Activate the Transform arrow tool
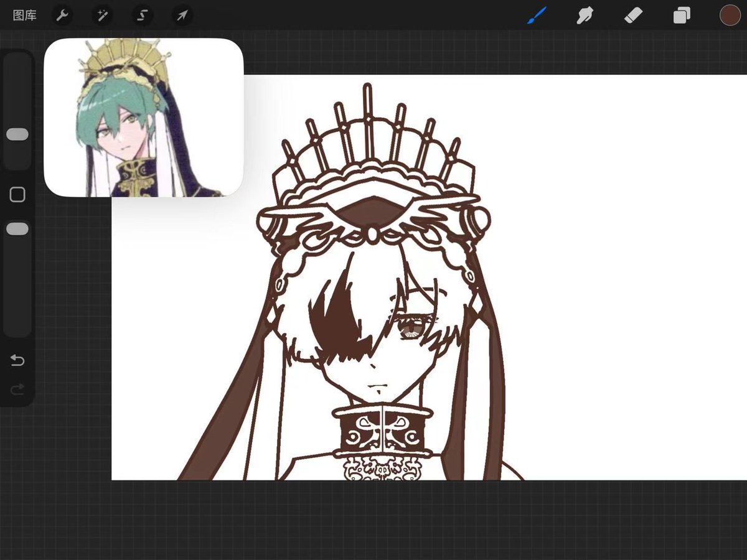This screenshot has height=560, width=747. [182, 16]
